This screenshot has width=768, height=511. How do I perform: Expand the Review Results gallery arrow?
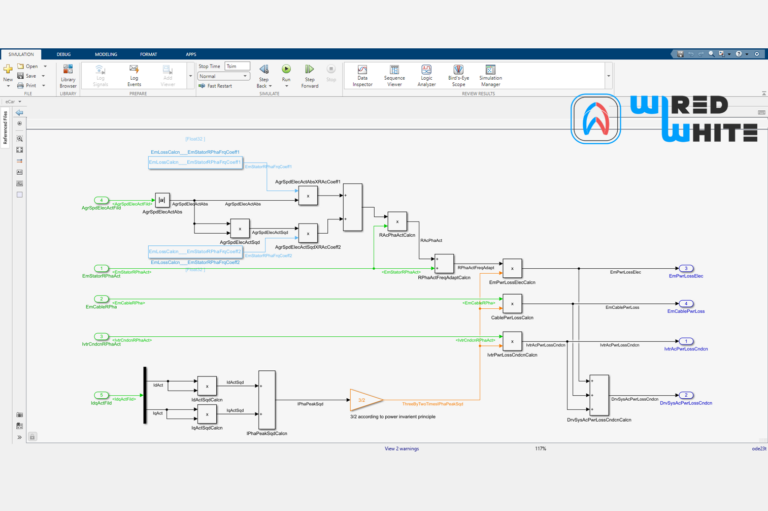609,76
